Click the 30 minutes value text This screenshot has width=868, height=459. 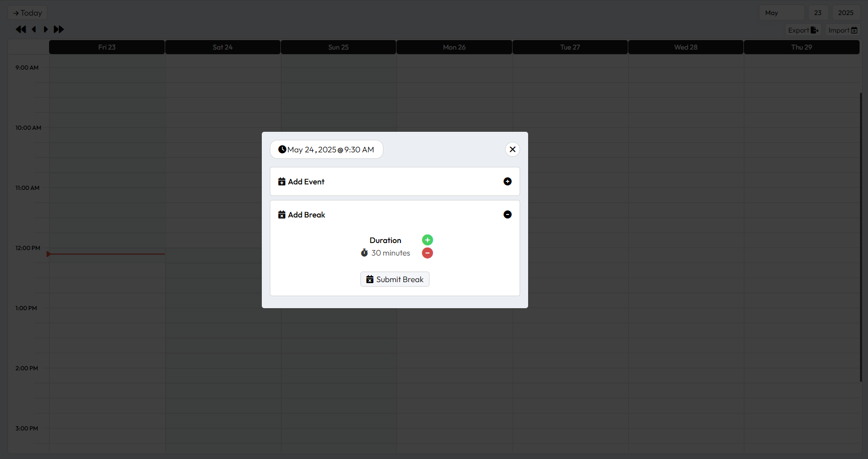[390, 253]
